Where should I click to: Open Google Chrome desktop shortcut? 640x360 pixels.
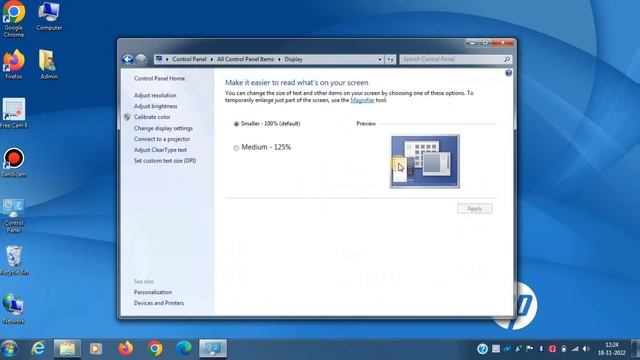point(13,19)
